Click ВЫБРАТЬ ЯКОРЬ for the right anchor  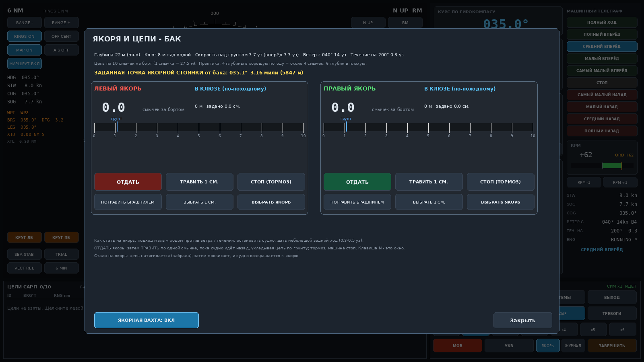(501, 202)
